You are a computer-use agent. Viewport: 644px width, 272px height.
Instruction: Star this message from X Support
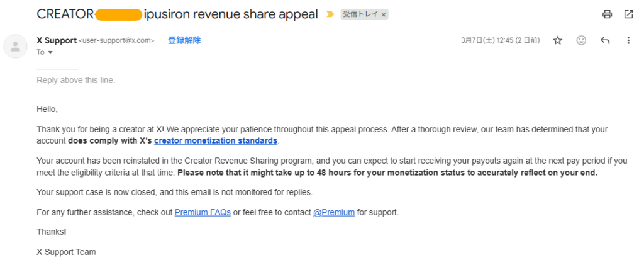[x=557, y=40]
